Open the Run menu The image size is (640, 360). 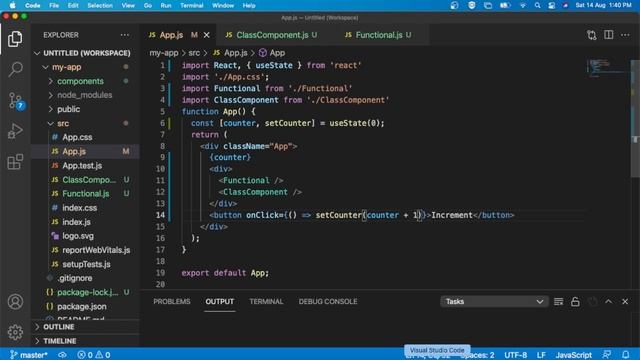pos(166,5)
